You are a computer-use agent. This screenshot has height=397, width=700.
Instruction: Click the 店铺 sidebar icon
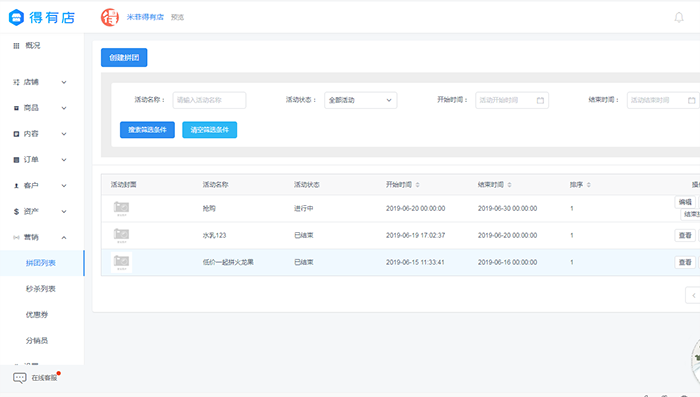click(x=17, y=82)
